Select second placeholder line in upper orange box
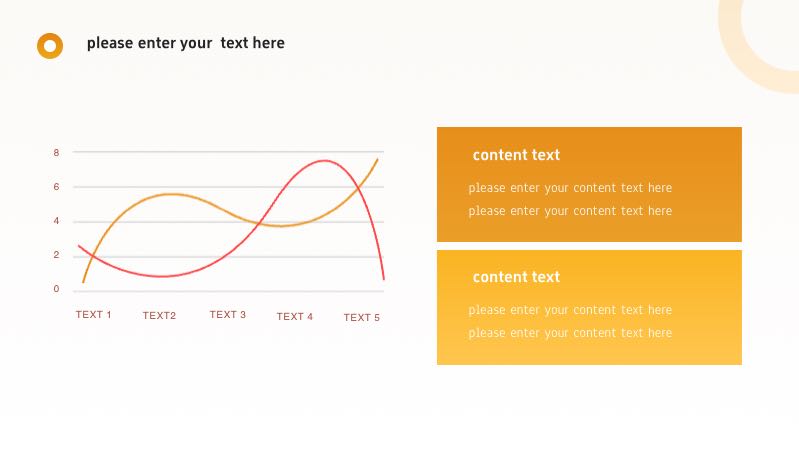The image size is (799, 450). pyautogui.click(x=570, y=211)
